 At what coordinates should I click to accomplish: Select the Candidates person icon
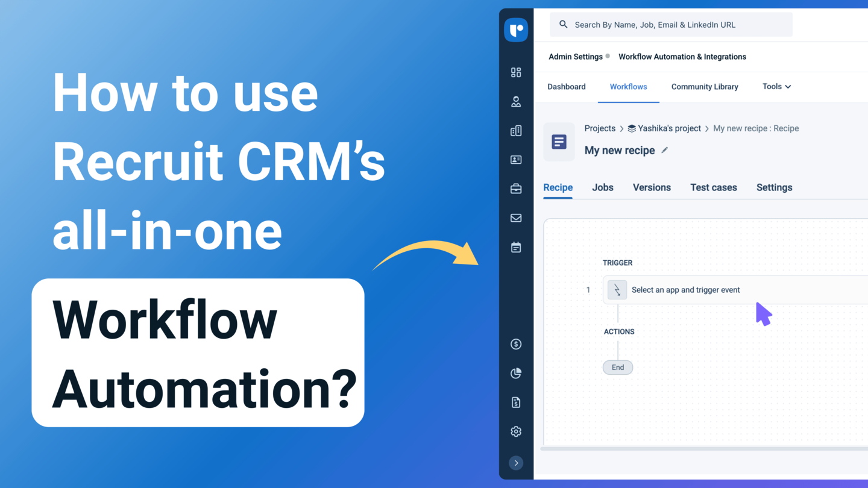click(516, 101)
